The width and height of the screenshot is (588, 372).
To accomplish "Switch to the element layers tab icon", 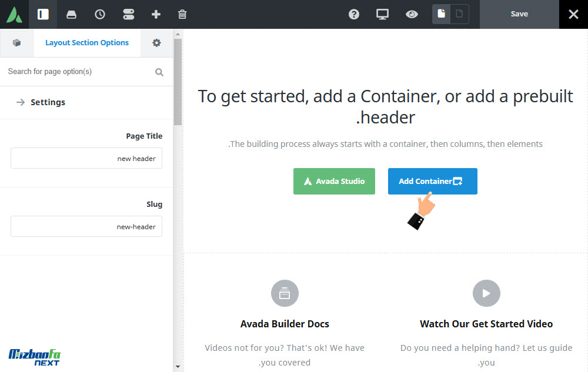I will (16, 43).
